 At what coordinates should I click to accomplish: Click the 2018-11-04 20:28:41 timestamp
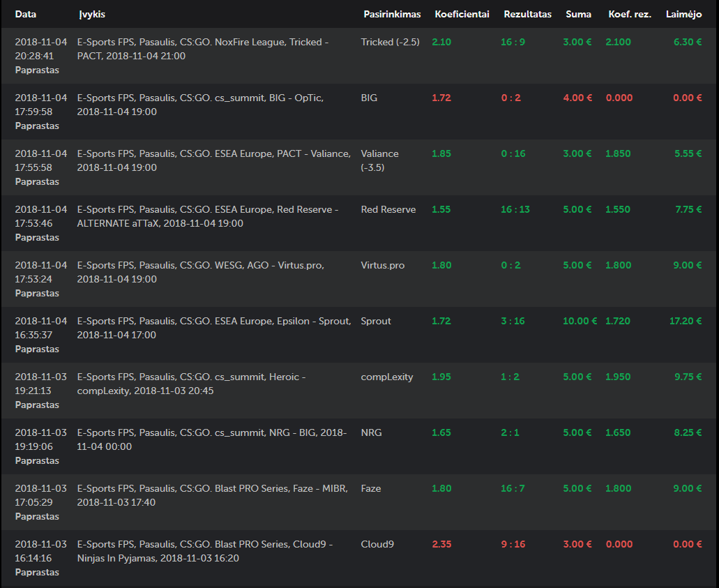[x=41, y=49]
